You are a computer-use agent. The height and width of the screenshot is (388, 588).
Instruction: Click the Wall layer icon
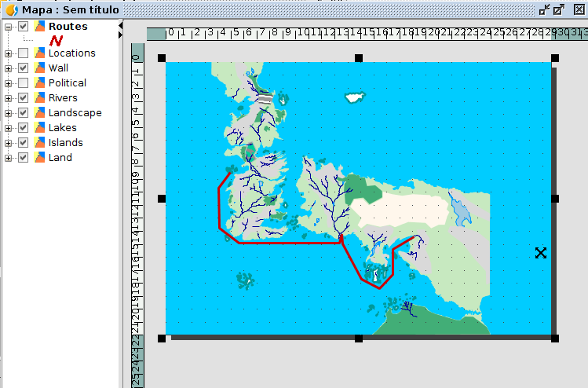coord(39,68)
